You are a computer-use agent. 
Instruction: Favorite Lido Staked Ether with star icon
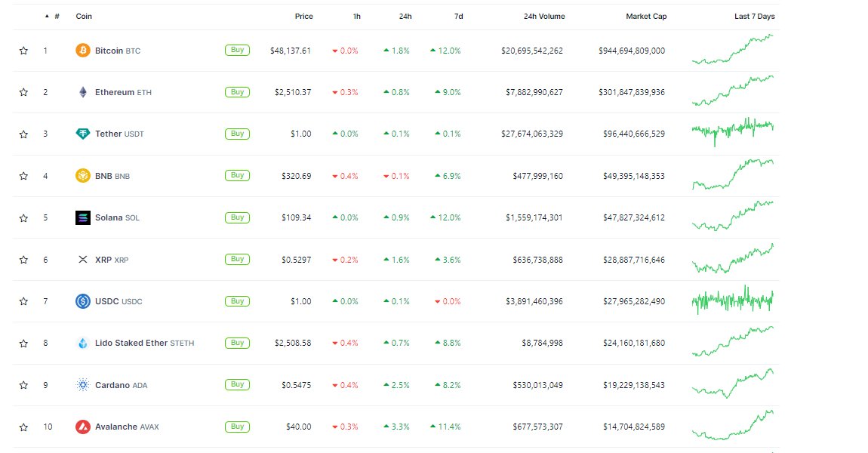[x=23, y=344]
